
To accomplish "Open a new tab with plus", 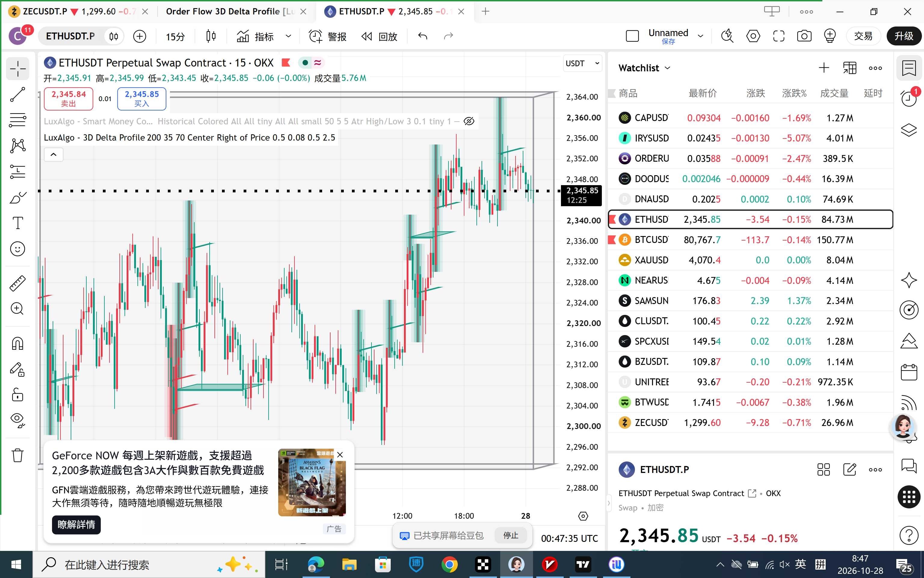I will pyautogui.click(x=485, y=11).
